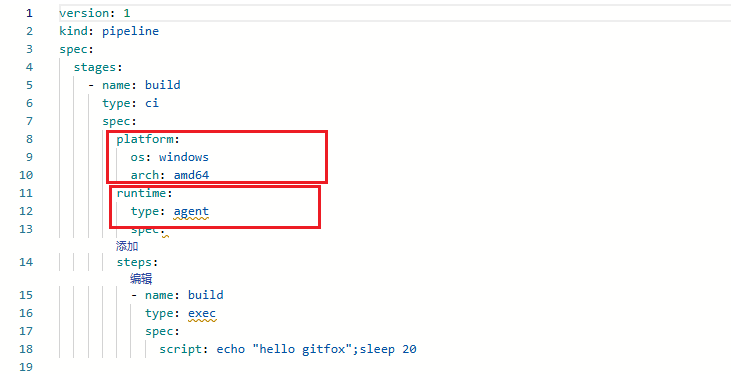Viewport: 731px width, 374px height.
Task: Click the runtime key text
Action: pos(141,193)
